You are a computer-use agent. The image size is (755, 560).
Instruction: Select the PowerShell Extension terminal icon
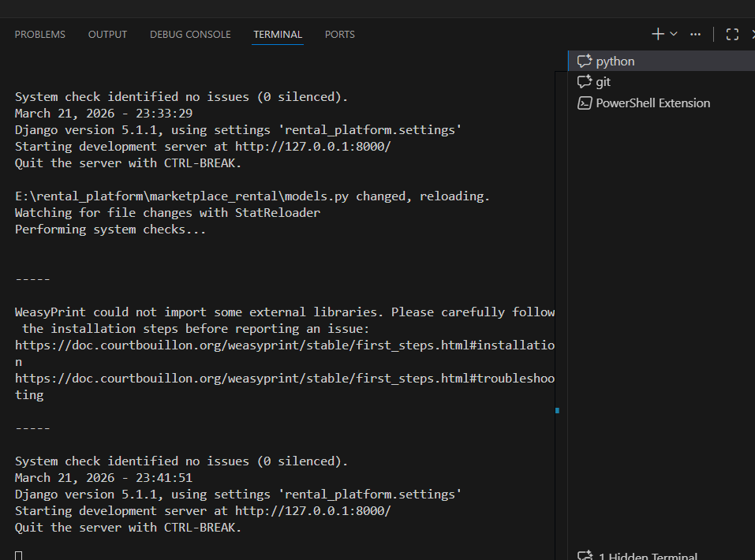[585, 103]
